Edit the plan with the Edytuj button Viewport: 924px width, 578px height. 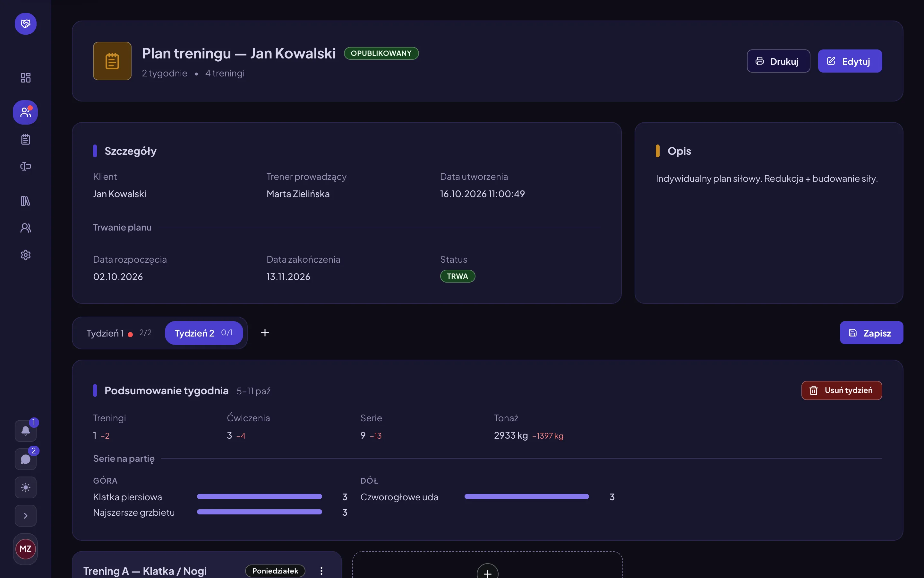(x=850, y=61)
